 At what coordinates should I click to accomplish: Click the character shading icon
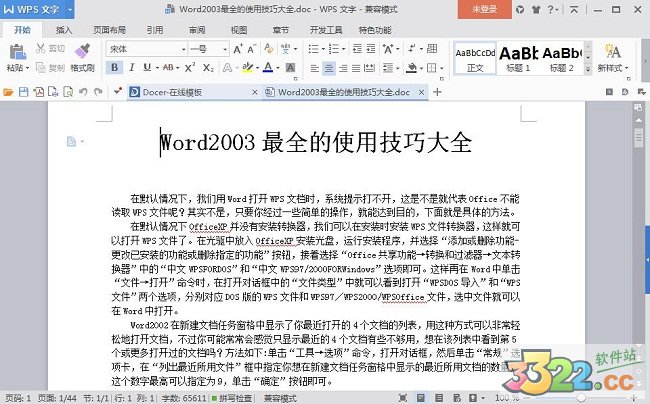point(291,67)
